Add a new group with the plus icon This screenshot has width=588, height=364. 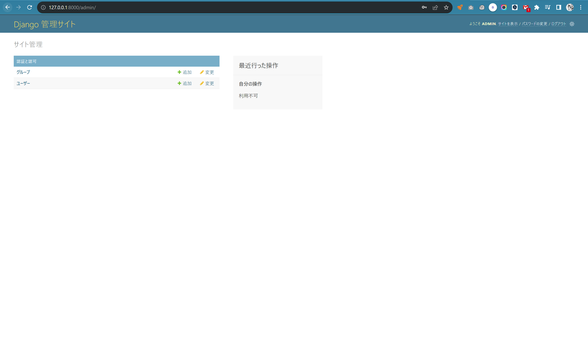(180, 72)
